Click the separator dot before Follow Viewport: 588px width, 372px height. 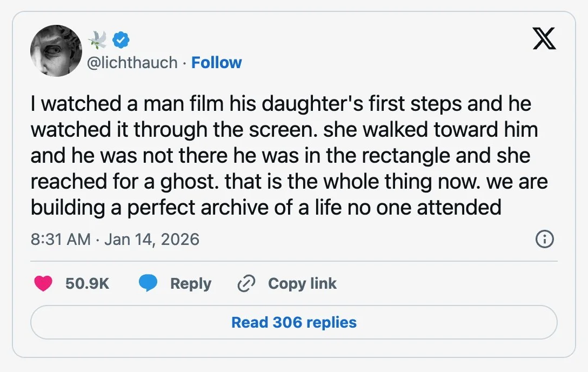pos(184,63)
